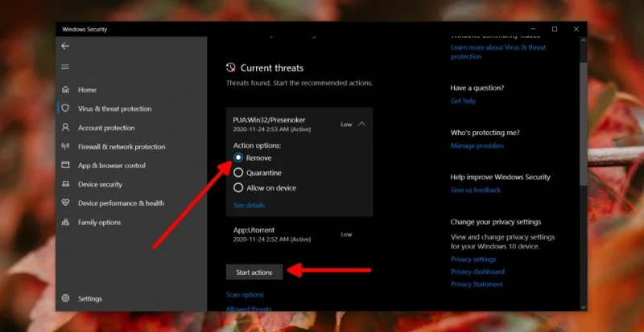
Task: Open the hamburger navigation menu
Action: [65, 67]
